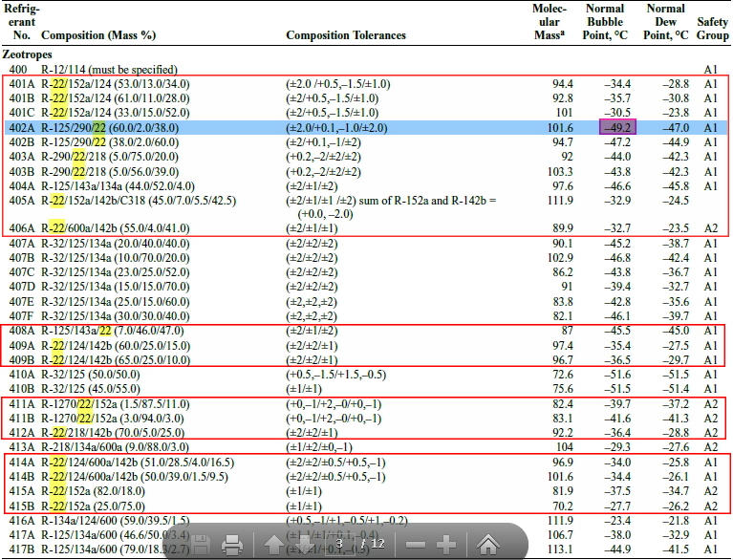Click 'Composition (Mass %)' column header

[98, 35]
